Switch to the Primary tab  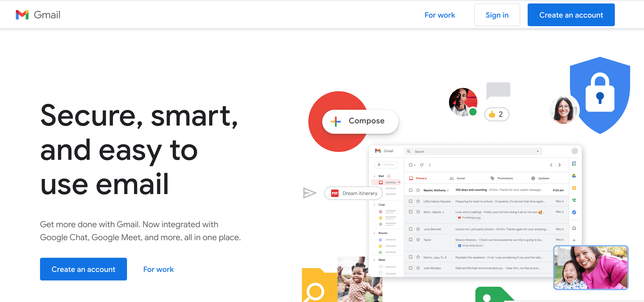418,178
